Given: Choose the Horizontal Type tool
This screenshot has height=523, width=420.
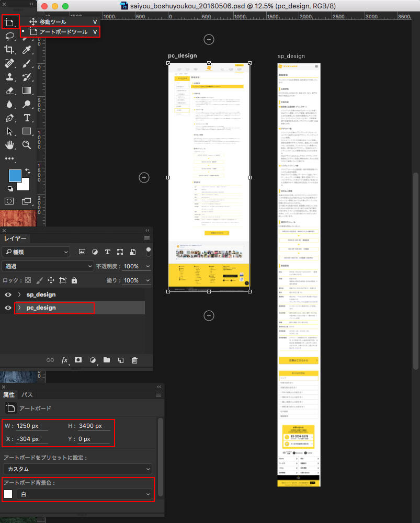Looking at the screenshot, I should 27,117.
